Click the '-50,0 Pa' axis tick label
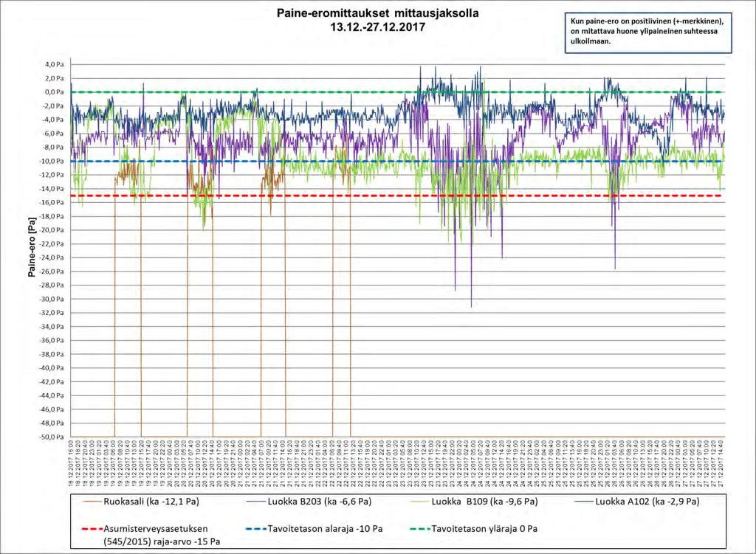756x554 pixels. point(51,437)
